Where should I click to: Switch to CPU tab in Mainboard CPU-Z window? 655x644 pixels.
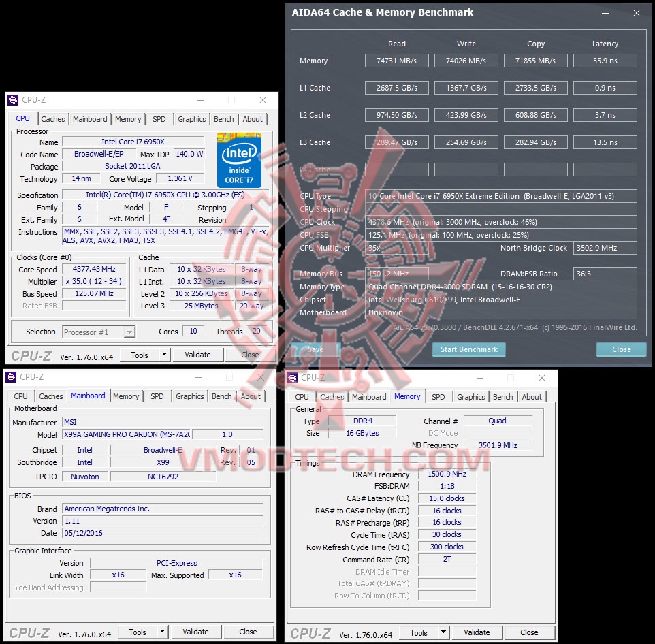(20, 396)
